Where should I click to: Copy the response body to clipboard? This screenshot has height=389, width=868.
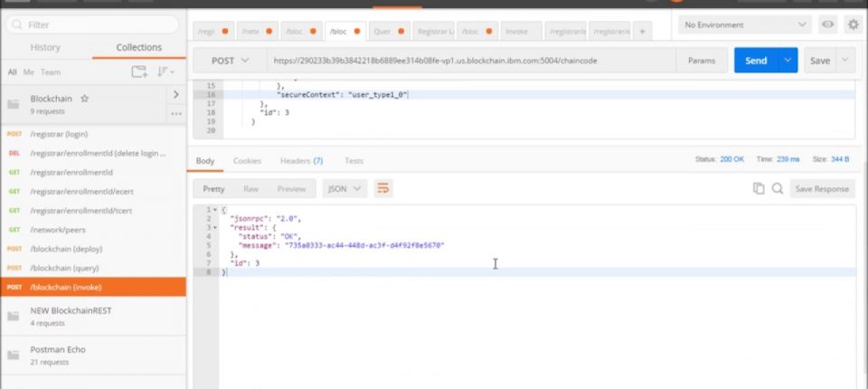(x=759, y=188)
